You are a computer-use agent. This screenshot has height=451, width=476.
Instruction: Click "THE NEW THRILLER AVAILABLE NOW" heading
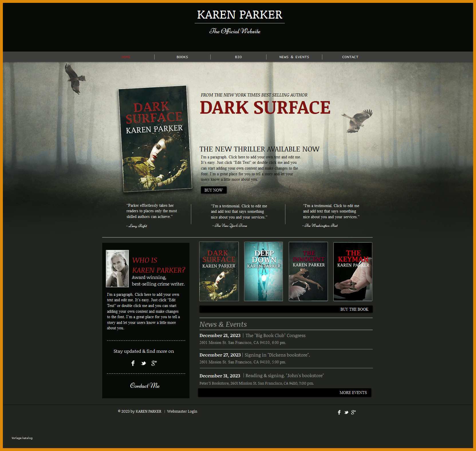259,149
